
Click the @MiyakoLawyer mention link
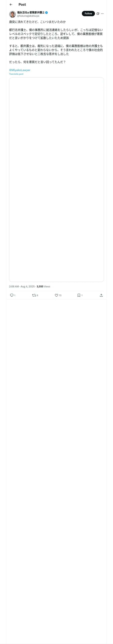[x=20, y=70]
